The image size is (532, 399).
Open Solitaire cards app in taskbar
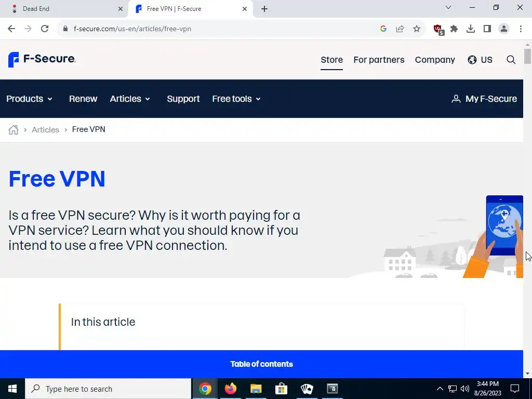tap(307, 389)
